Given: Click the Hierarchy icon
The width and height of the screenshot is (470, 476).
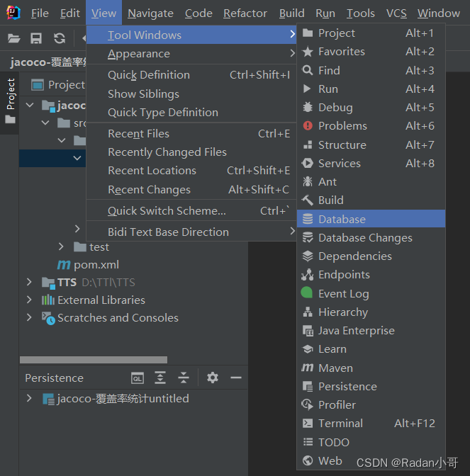Looking at the screenshot, I should pyautogui.click(x=308, y=312).
